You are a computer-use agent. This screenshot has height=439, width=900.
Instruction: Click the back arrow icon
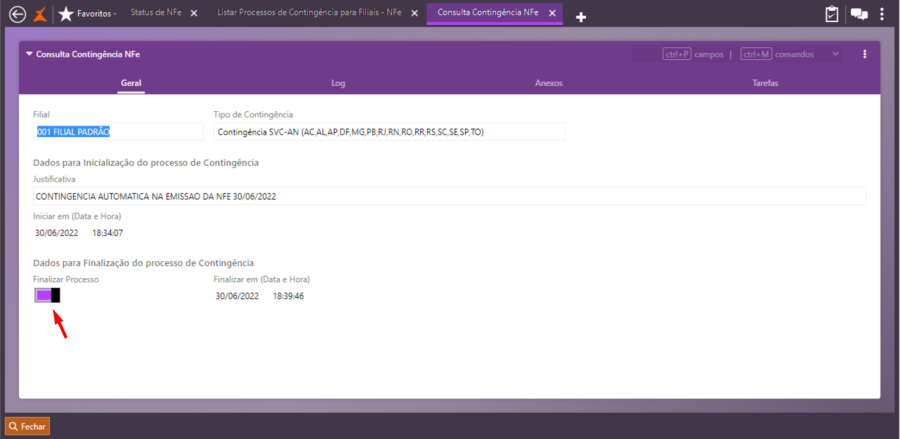(x=18, y=14)
